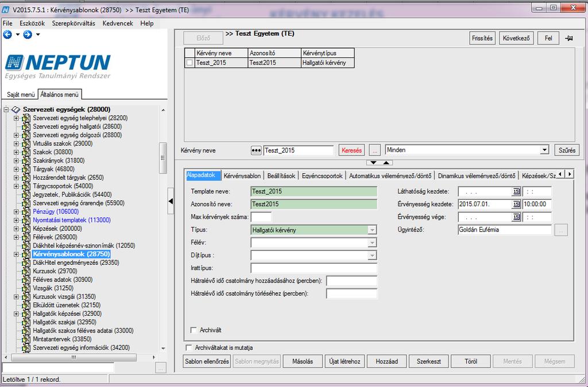Open the Láthatóság kezdete calendar picker
This screenshot has height=387, width=588.
516,192
